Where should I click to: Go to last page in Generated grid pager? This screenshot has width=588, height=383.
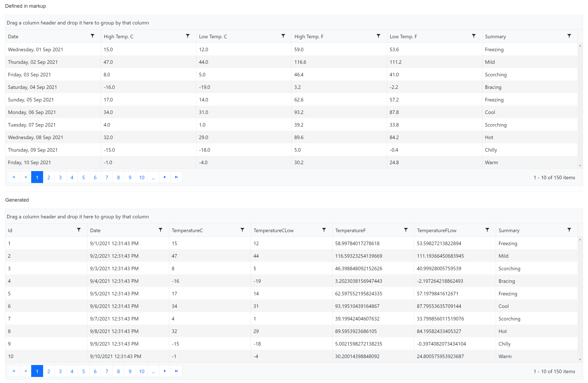[x=176, y=371]
